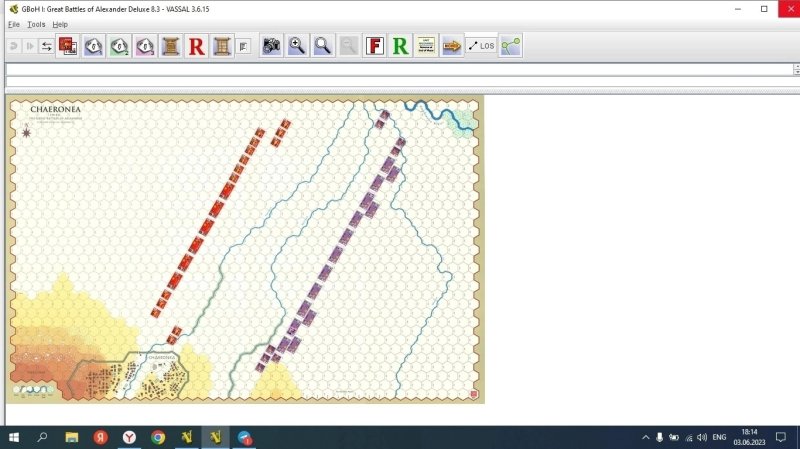Zoom in on the map
The height and width of the screenshot is (449, 800).
pos(297,46)
